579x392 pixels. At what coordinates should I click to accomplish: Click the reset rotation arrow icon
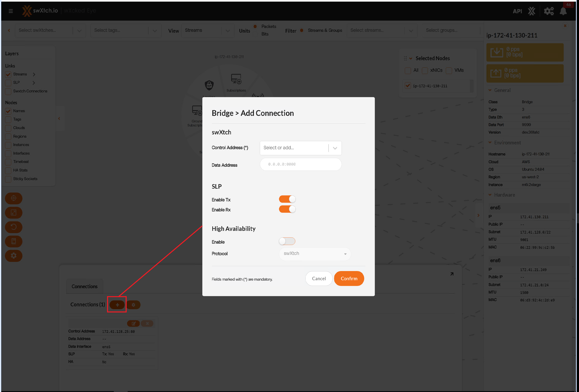(x=14, y=227)
